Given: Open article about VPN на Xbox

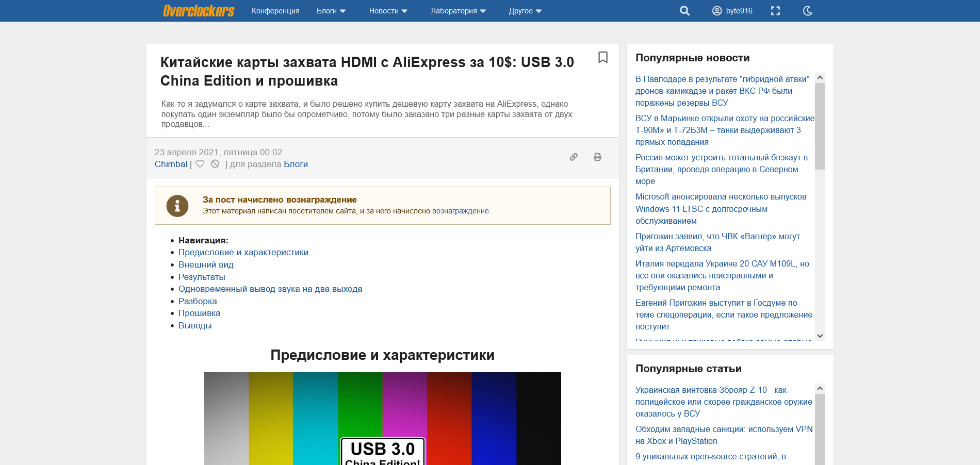Looking at the screenshot, I should [x=724, y=435].
